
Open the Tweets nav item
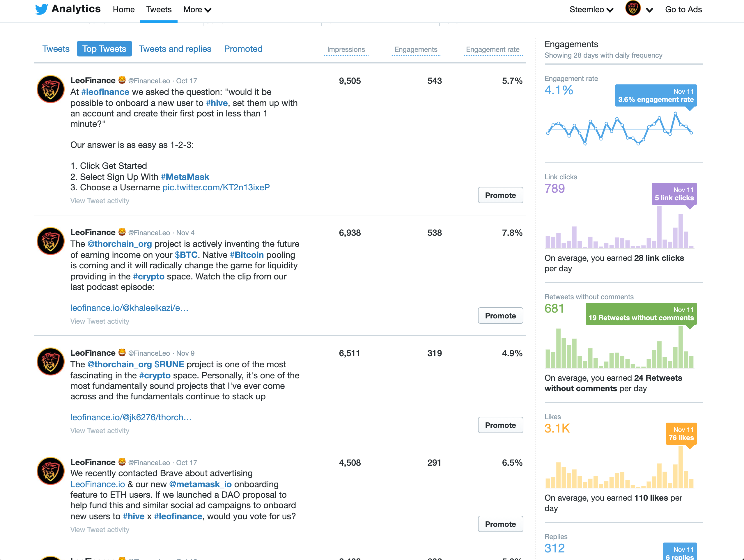pos(159,10)
